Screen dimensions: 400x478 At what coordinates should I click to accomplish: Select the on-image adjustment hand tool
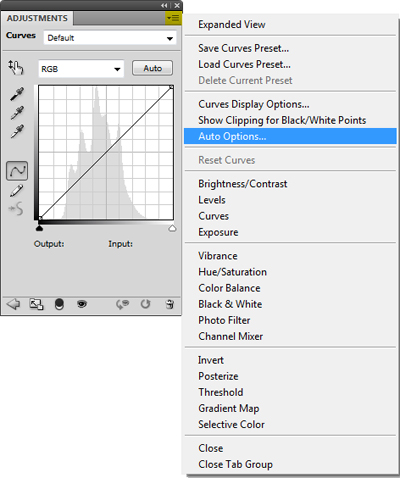tap(16, 68)
